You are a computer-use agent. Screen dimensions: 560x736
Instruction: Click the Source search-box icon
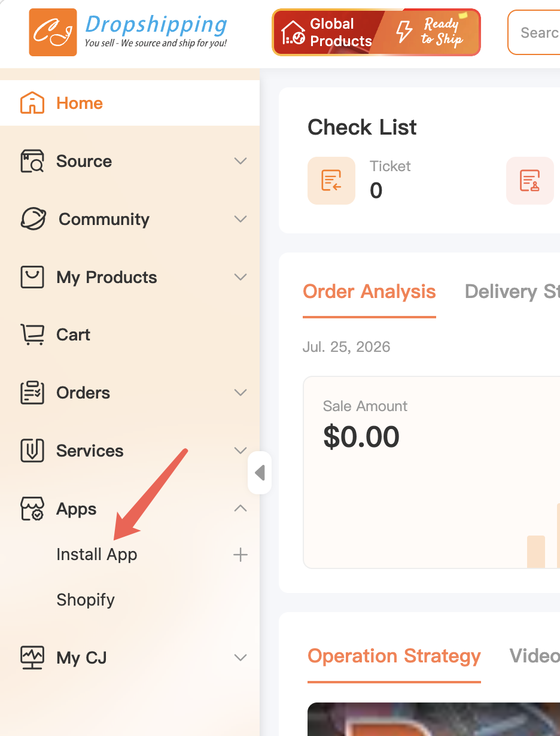click(x=32, y=161)
